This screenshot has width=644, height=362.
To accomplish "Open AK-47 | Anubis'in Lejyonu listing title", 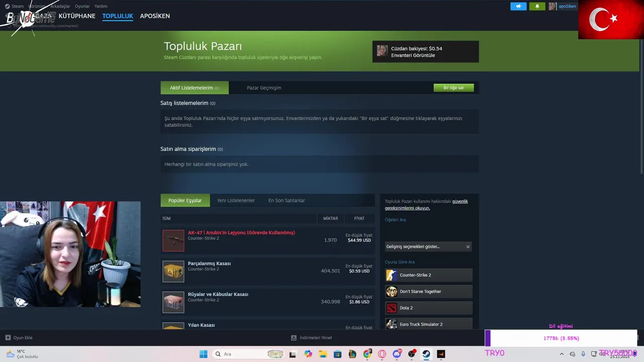I will (242, 232).
